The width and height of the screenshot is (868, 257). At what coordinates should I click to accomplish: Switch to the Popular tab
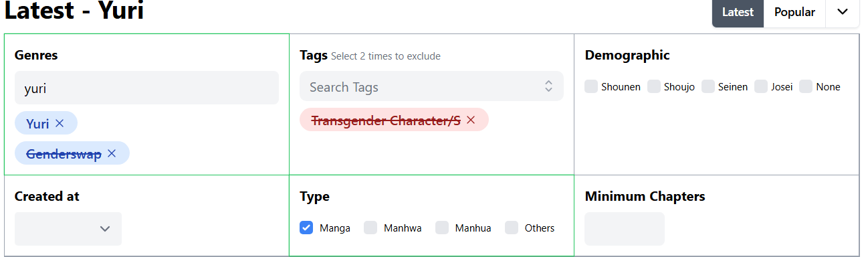point(794,12)
